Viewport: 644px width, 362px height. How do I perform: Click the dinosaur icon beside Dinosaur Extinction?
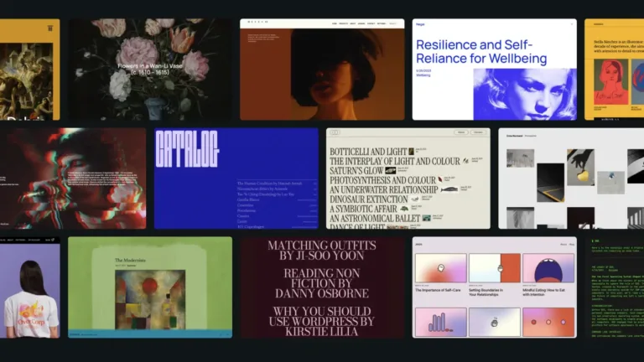[x=415, y=199]
